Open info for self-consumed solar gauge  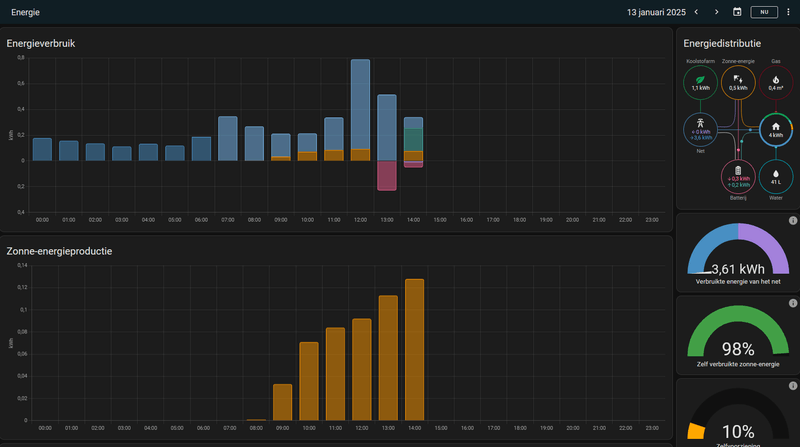click(x=793, y=303)
